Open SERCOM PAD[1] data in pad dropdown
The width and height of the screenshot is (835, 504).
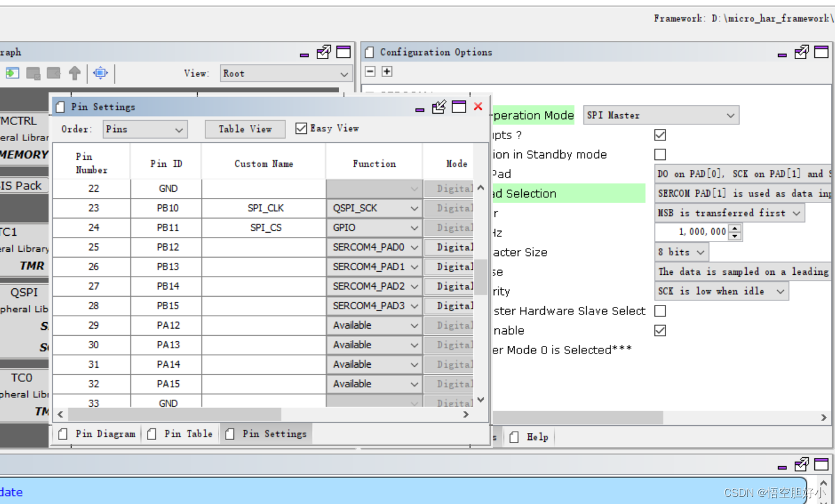(x=744, y=194)
